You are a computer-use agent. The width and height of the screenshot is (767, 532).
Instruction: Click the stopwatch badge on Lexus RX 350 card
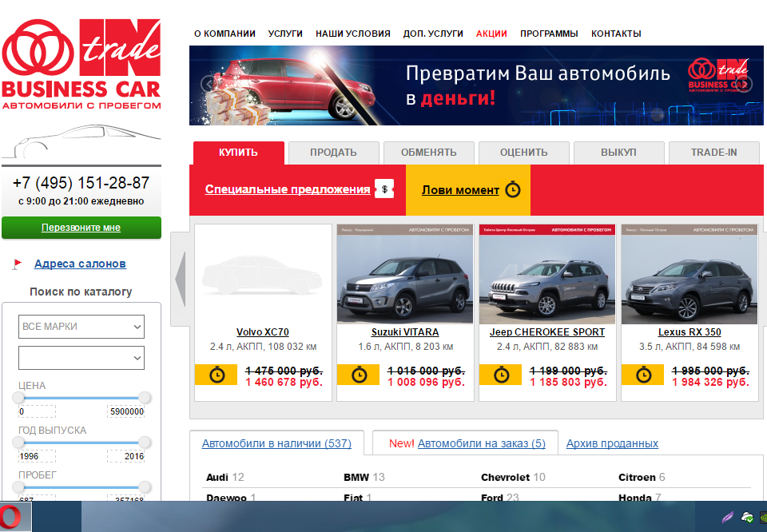coord(643,375)
